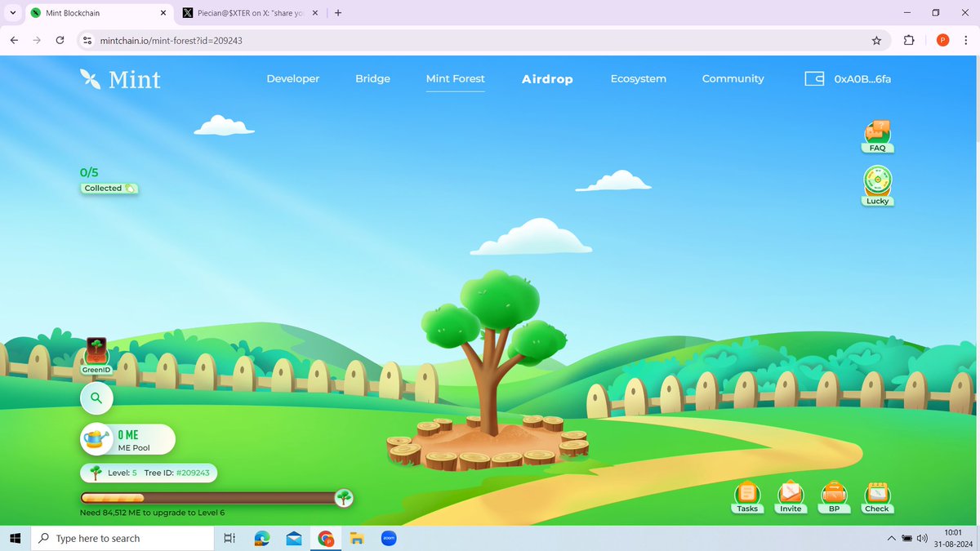The width and height of the screenshot is (980, 551).
Task: Click the battery tray icon
Action: (906, 538)
